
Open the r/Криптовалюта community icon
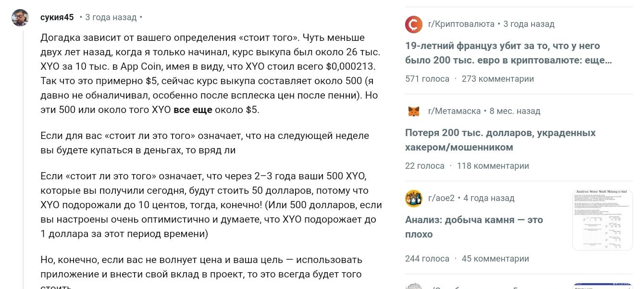(414, 24)
